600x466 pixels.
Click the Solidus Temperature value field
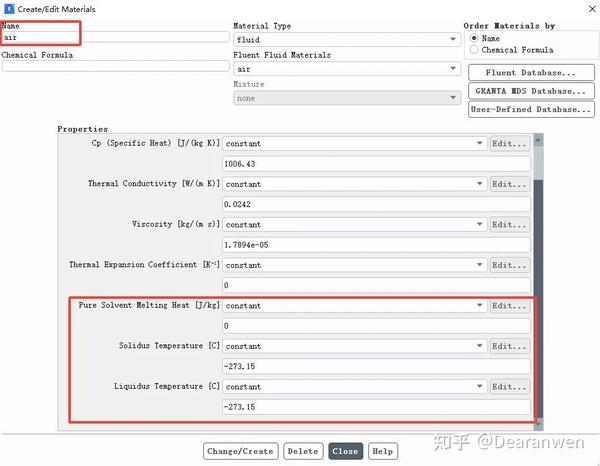click(x=376, y=367)
